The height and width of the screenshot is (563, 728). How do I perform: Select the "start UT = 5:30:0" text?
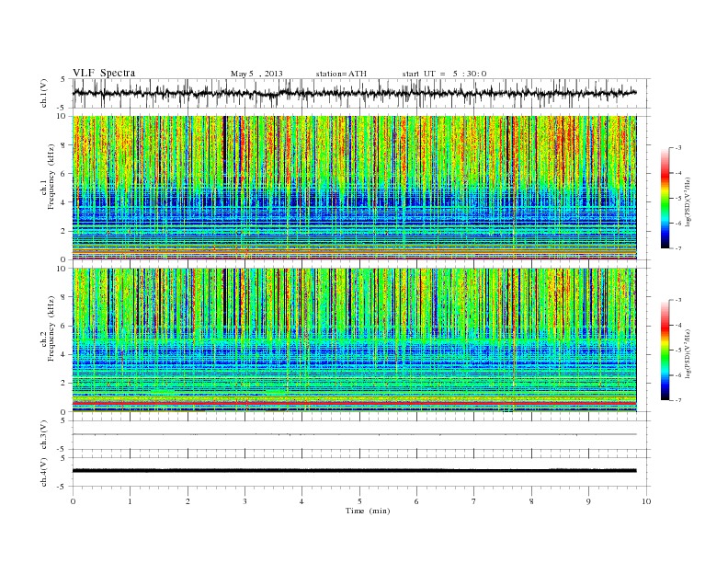tap(444, 74)
